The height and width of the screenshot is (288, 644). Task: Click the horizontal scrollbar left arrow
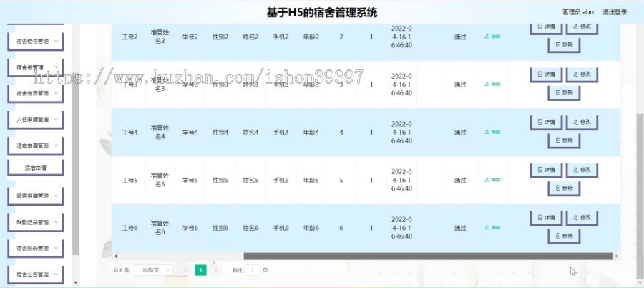(x=115, y=256)
